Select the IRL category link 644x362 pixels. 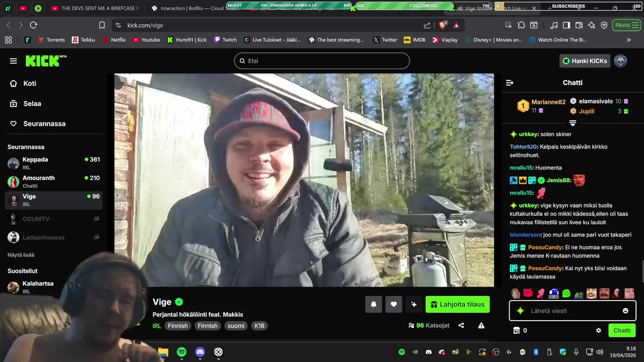point(157,326)
